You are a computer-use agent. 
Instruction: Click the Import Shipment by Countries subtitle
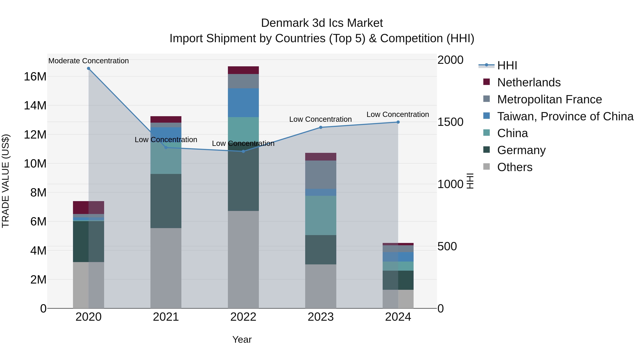point(322,38)
